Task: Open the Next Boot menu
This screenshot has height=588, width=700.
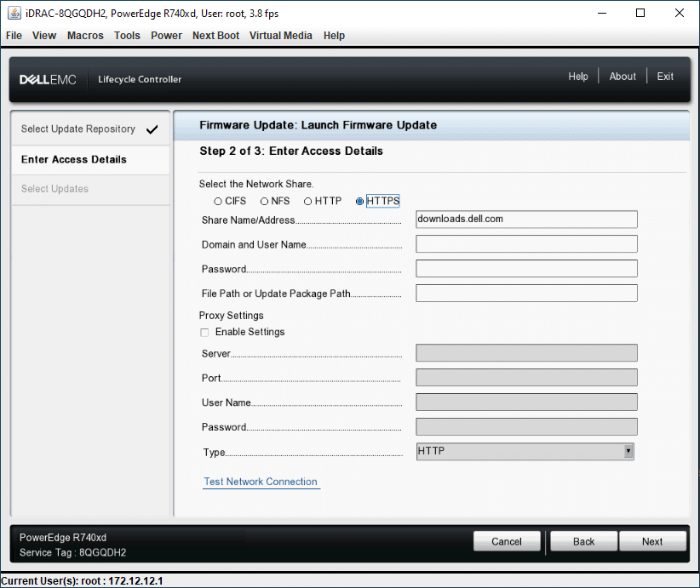Action: (x=215, y=36)
